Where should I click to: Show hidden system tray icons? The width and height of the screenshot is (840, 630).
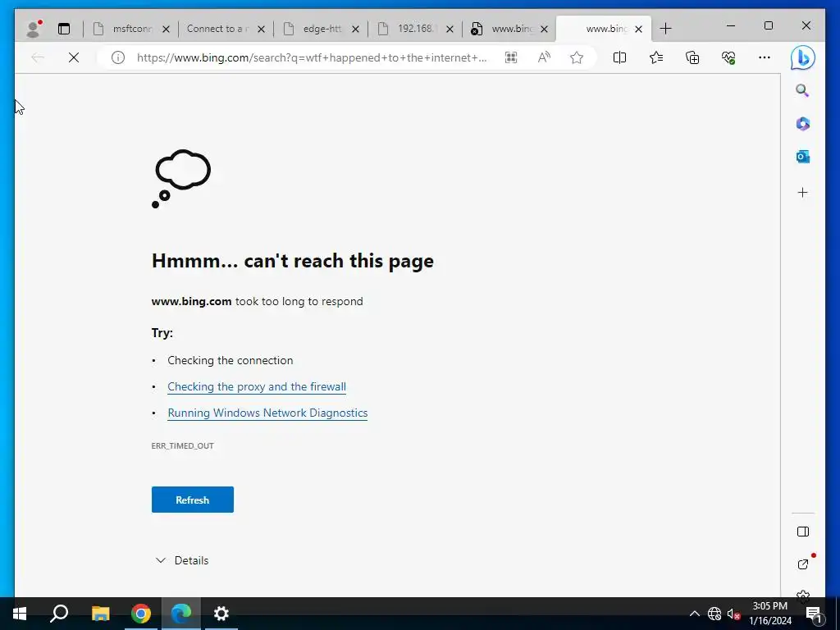[694, 614]
